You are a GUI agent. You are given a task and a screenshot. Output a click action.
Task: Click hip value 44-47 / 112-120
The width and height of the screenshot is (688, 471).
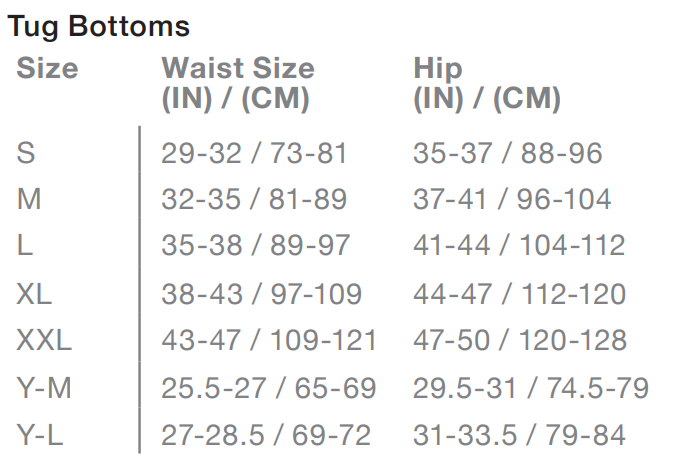point(519,294)
